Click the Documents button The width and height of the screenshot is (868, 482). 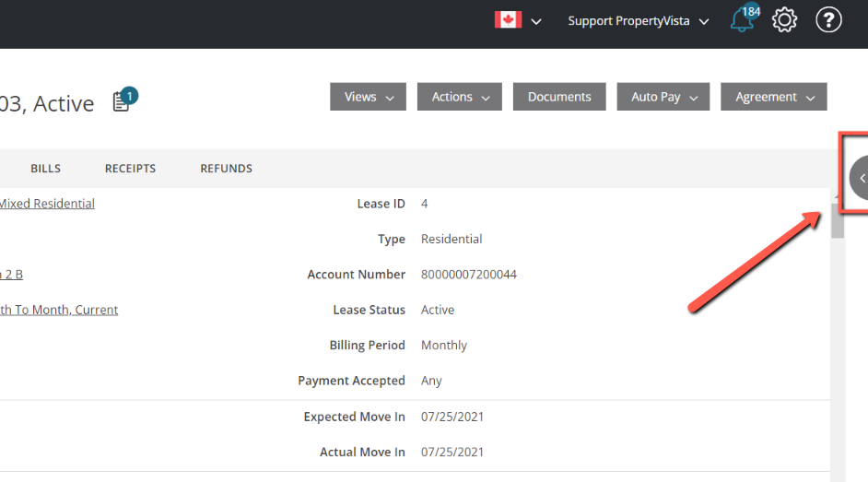point(559,97)
